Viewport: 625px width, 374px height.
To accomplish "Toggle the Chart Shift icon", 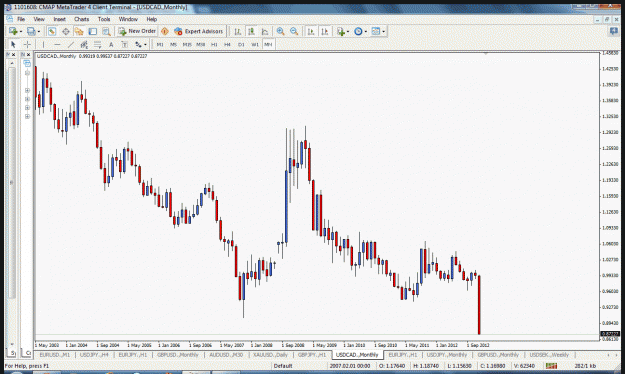I will click(324, 31).
